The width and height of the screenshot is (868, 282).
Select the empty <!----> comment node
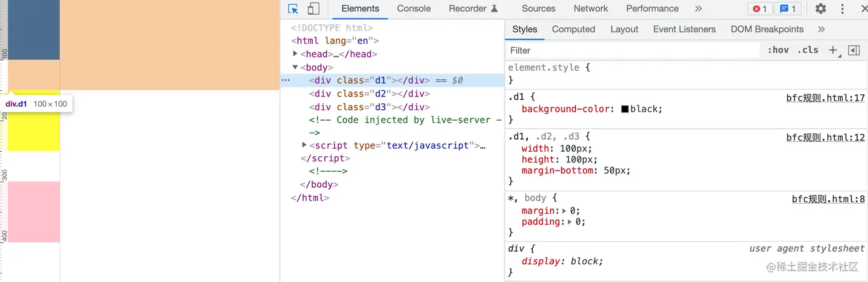pyautogui.click(x=328, y=171)
